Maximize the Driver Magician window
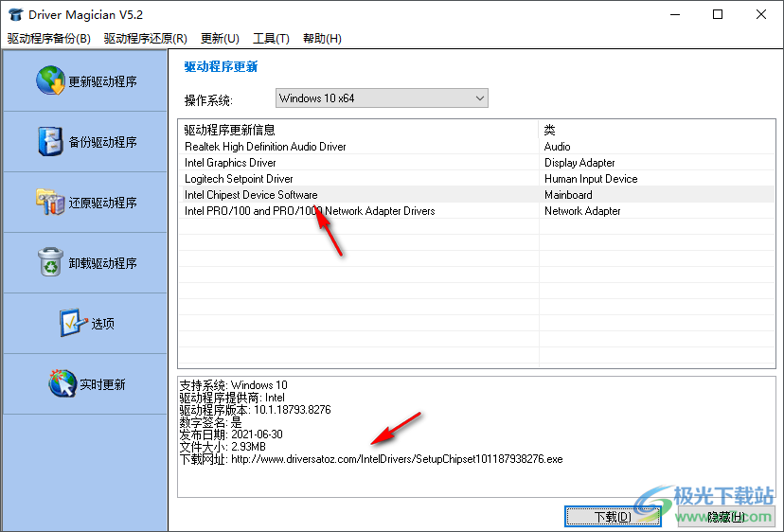 (718, 14)
